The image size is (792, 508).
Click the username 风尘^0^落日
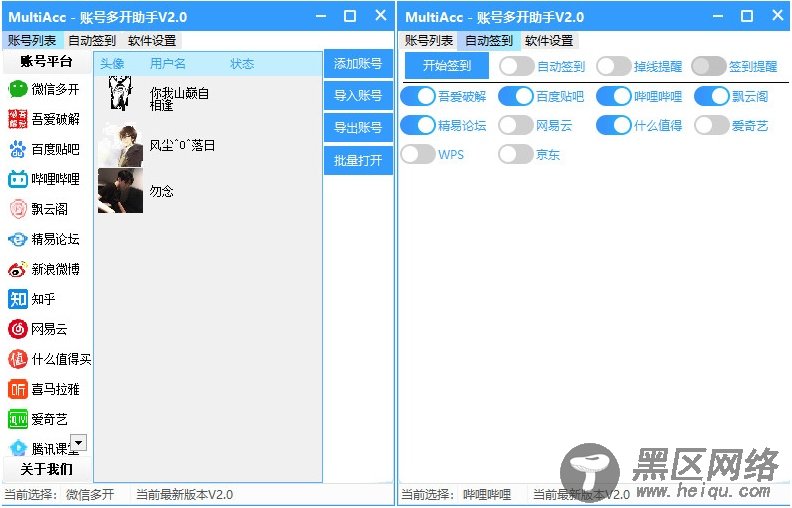point(182,145)
